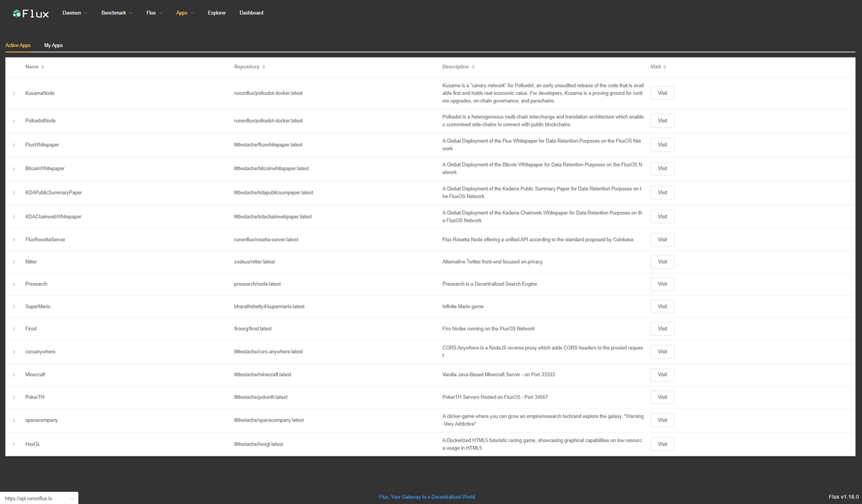The image size is (862, 504).
Task: Visit the KDAPublicSummaryPaper app
Action: click(662, 192)
